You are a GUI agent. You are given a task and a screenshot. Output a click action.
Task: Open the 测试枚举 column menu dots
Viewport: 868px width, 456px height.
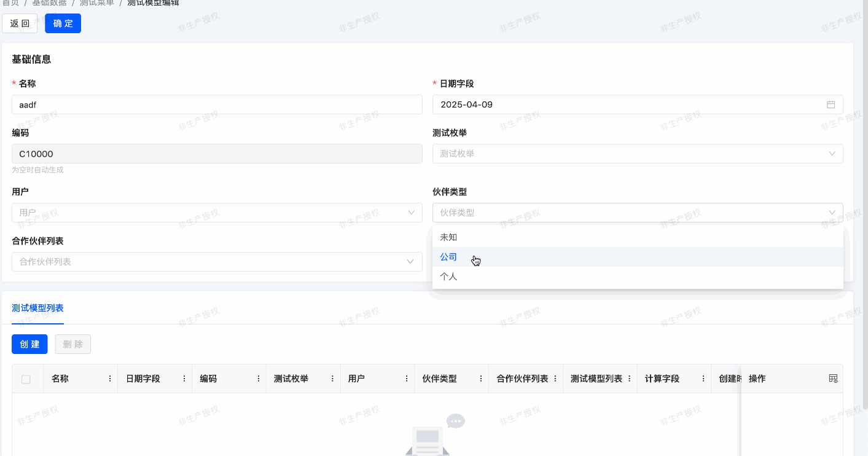[x=333, y=379]
